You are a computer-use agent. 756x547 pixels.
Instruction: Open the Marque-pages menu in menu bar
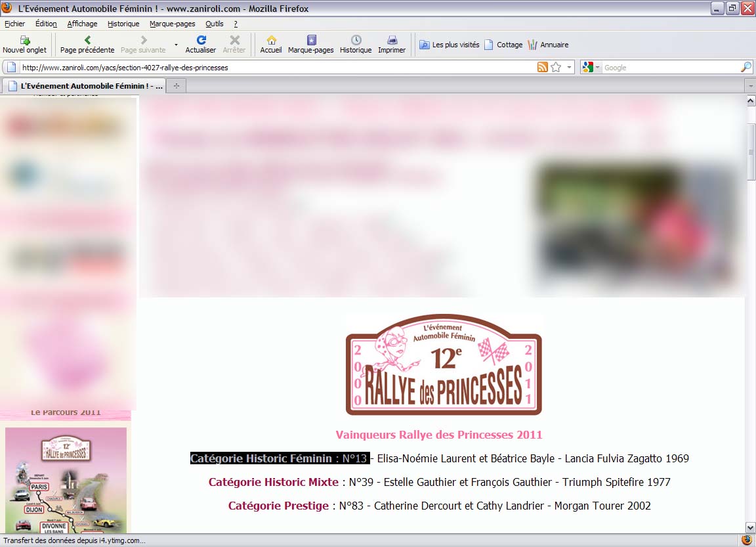173,24
